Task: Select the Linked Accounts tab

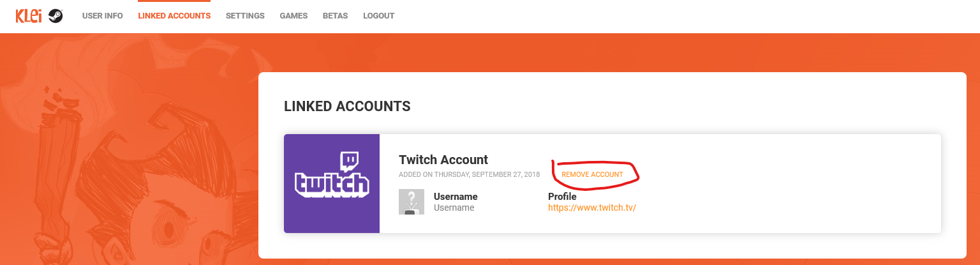Action: 174,16
